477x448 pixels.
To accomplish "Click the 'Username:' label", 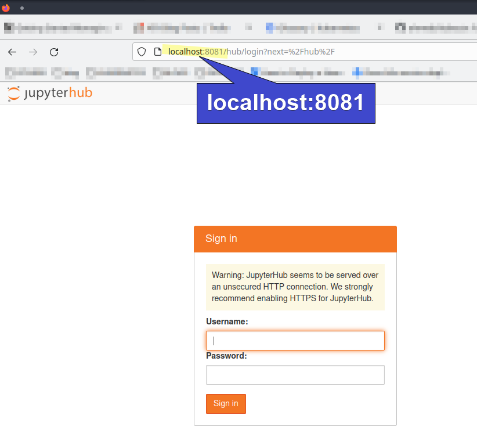I will tap(227, 321).
